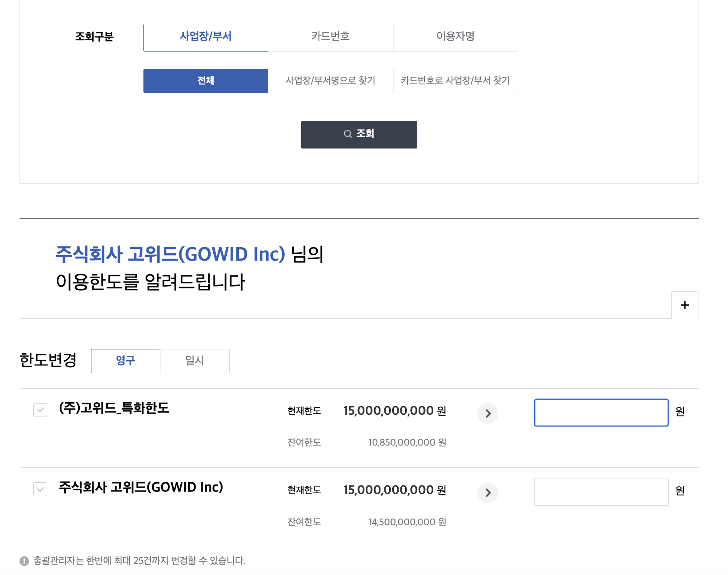Select the 영구 limit change option
Image resolution: width=728 pixels, height=575 pixels.
pyautogui.click(x=125, y=361)
